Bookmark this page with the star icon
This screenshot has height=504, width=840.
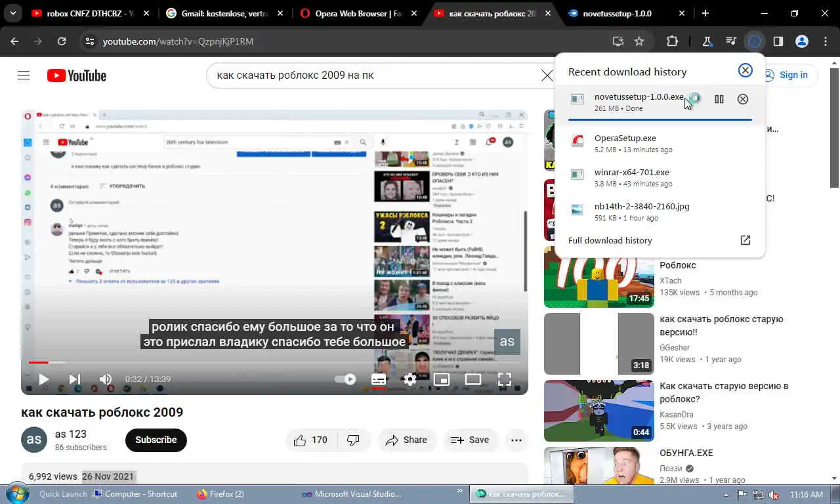(639, 41)
